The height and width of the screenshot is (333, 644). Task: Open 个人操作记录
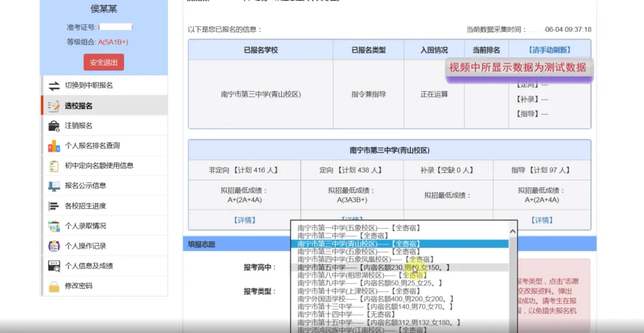coord(104,246)
